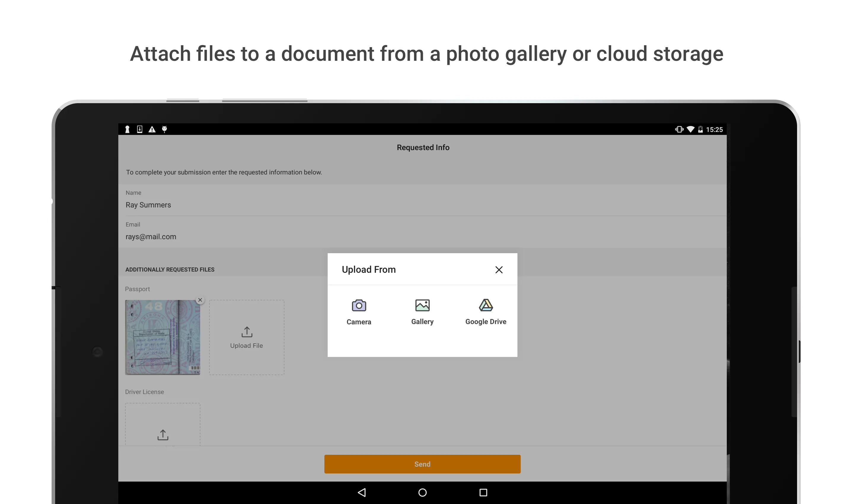Tap the Recents navigation square
This screenshot has height=504, width=854.
coord(483,492)
